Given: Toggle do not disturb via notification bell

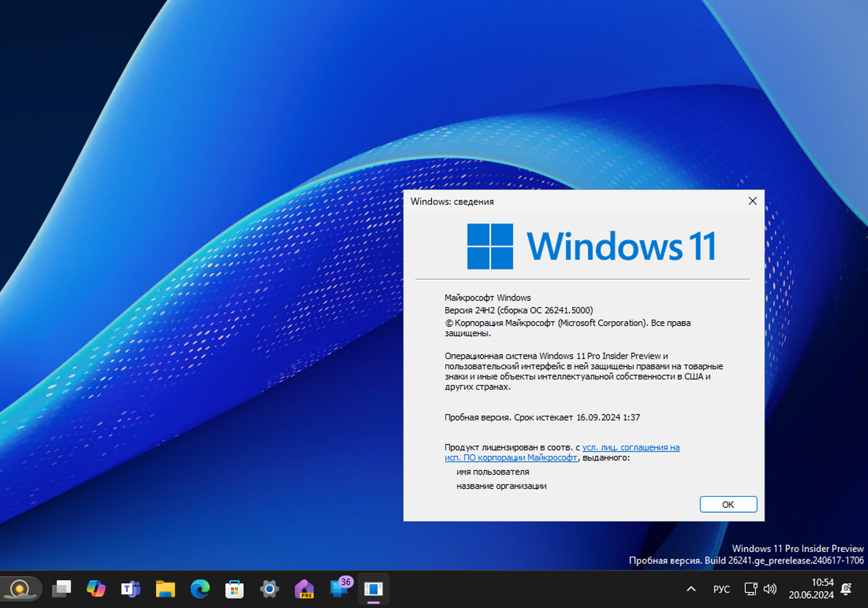Looking at the screenshot, I should coord(847,589).
